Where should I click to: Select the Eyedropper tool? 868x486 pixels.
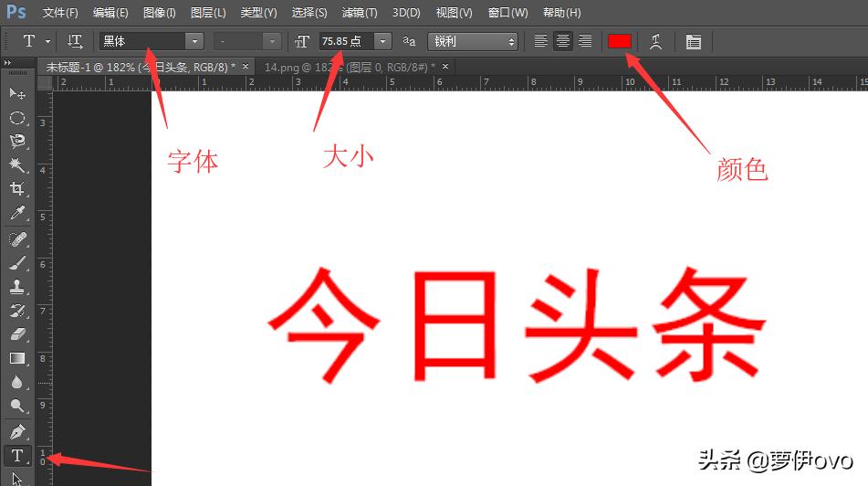[17, 213]
